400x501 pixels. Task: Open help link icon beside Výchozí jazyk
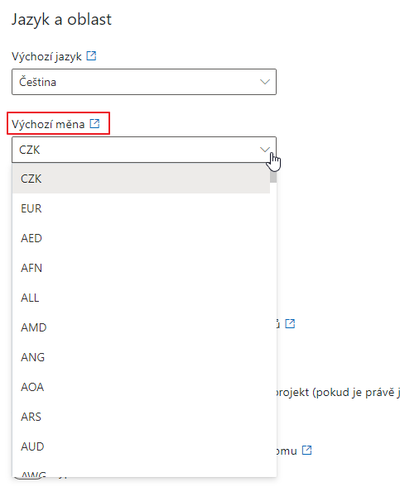pos(91,56)
